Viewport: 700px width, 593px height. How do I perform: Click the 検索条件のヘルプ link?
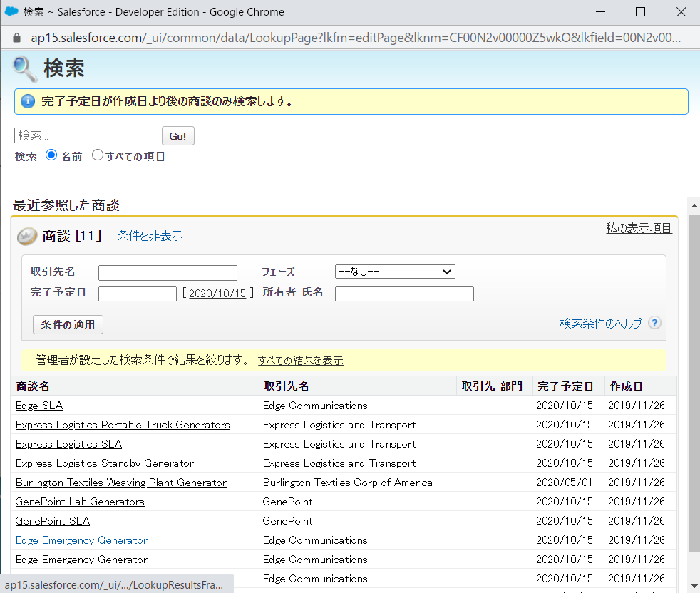pos(600,324)
